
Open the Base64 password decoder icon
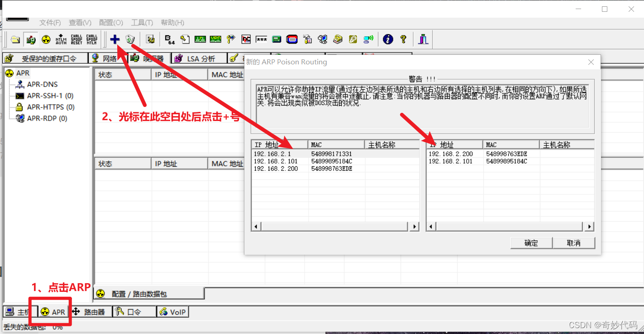click(170, 39)
